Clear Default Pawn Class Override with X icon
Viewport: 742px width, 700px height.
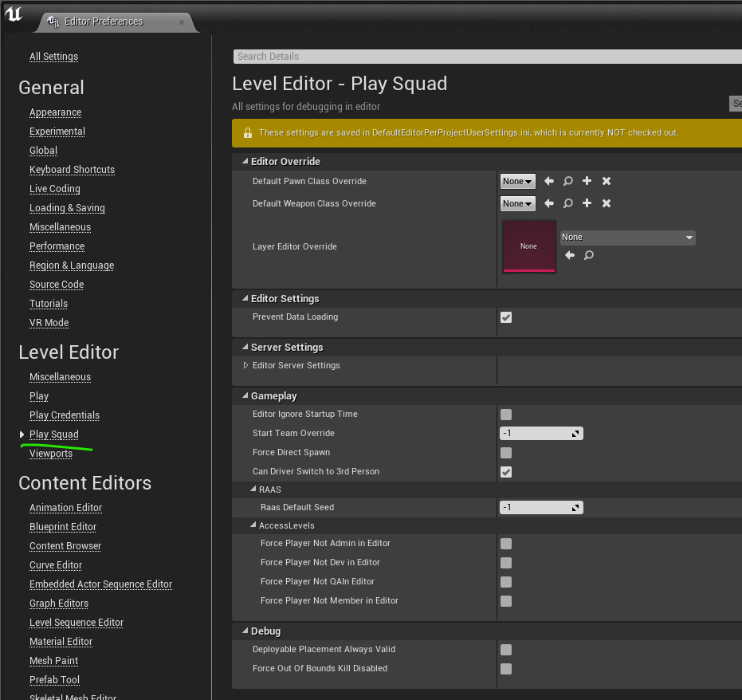click(x=607, y=182)
